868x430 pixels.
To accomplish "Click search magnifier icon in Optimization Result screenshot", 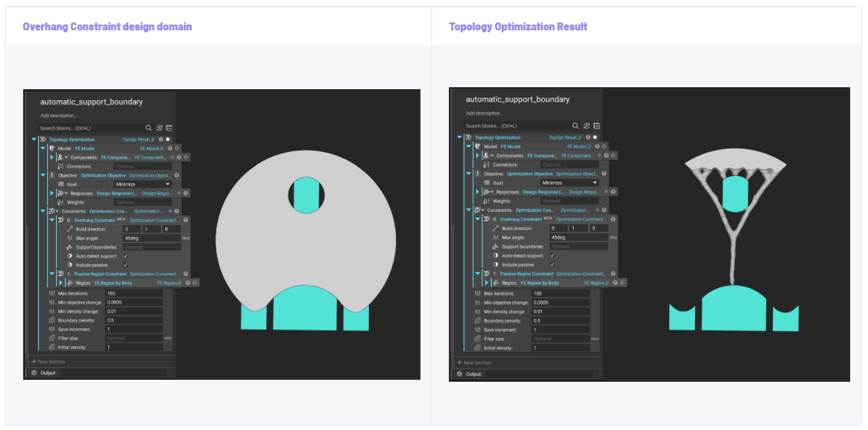I will tap(575, 125).
